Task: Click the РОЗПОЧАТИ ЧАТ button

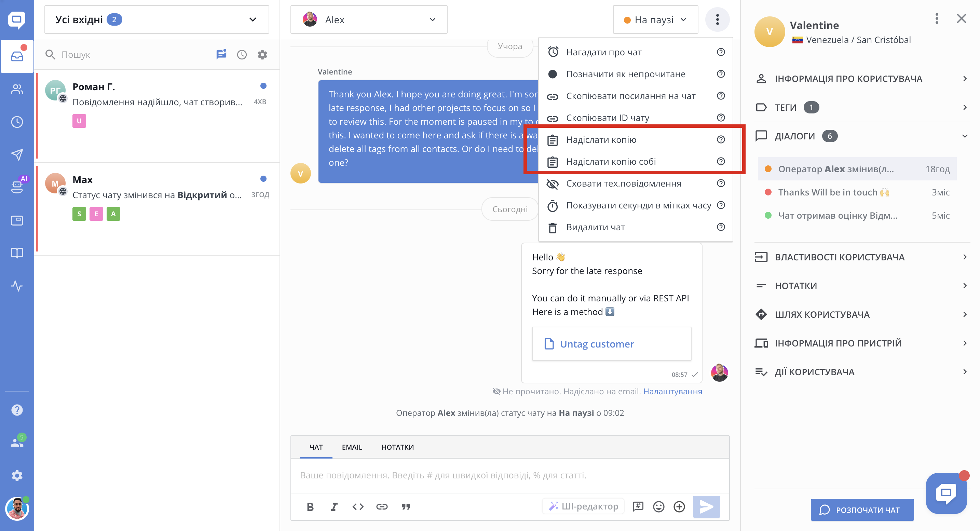Action: click(x=862, y=510)
